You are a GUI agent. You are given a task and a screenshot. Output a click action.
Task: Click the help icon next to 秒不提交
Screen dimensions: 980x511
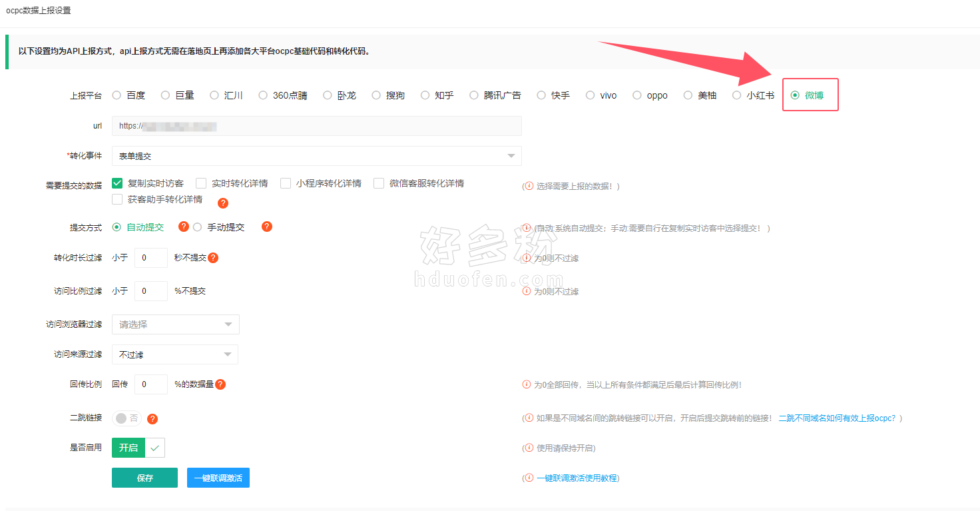pyautogui.click(x=213, y=258)
